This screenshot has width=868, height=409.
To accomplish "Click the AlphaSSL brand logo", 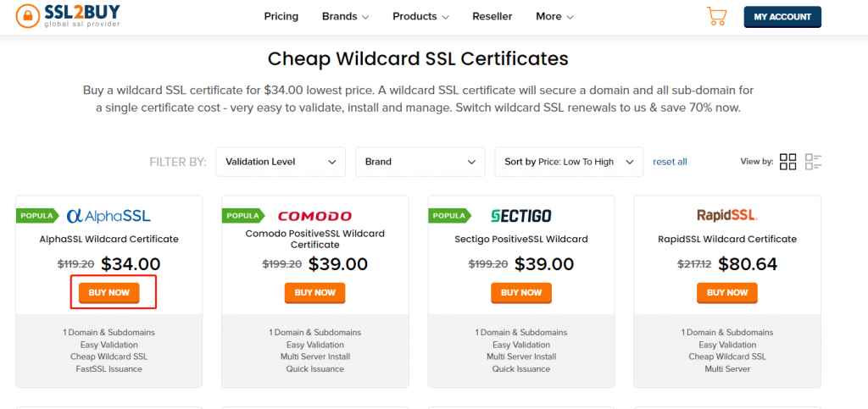I will pos(108,216).
